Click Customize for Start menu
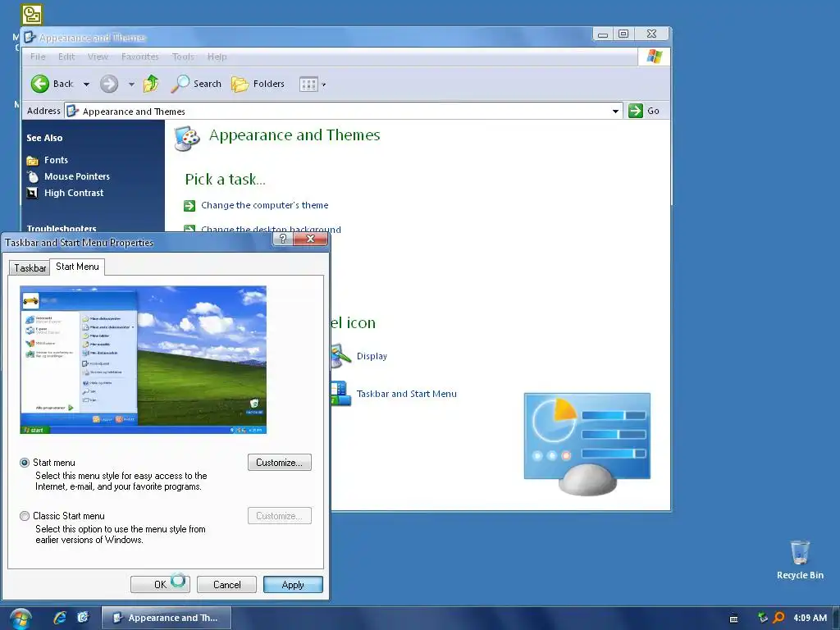This screenshot has height=630, width=840. [x=279, y=463]
